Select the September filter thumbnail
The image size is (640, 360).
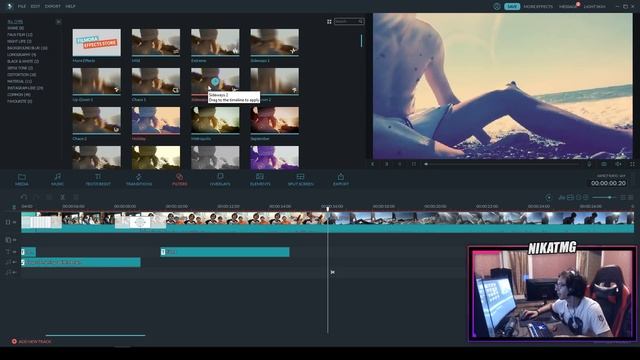coord(274,120)
